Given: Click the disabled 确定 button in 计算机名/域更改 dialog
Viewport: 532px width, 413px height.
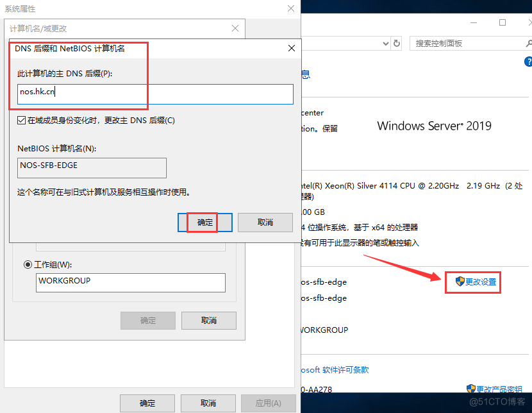Looking at the screenshot, I should (148, 321).
